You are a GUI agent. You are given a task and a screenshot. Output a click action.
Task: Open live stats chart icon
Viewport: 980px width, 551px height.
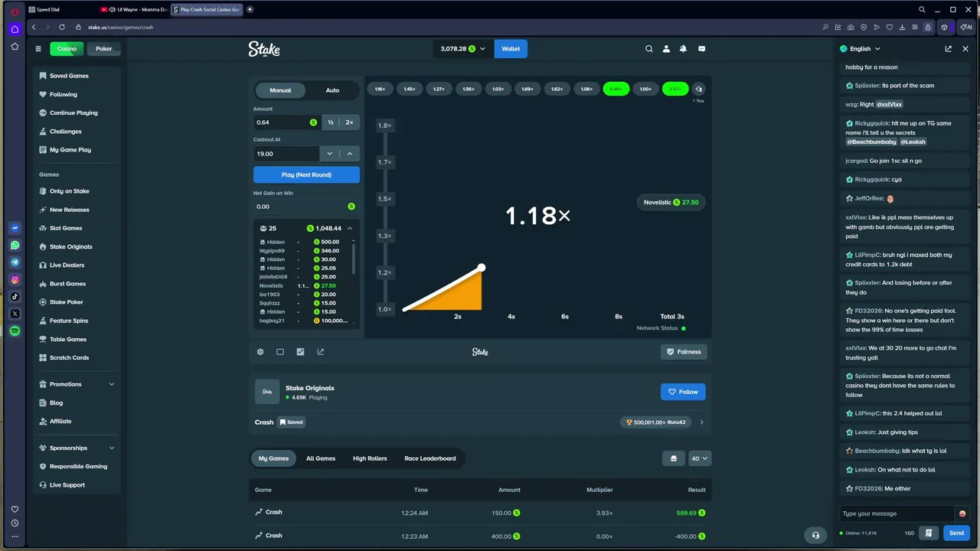[300, 352]
